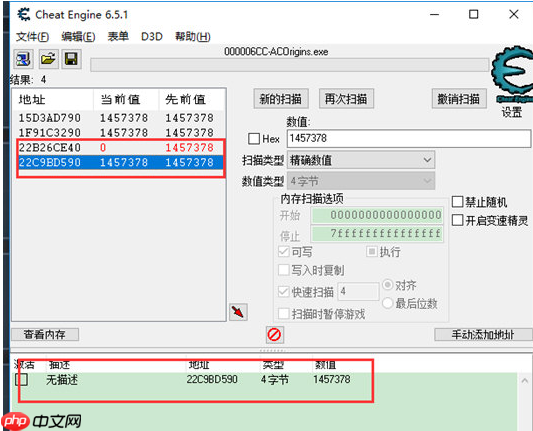
Task: Click the 查看内存 button
Action: tap(45, 334)
